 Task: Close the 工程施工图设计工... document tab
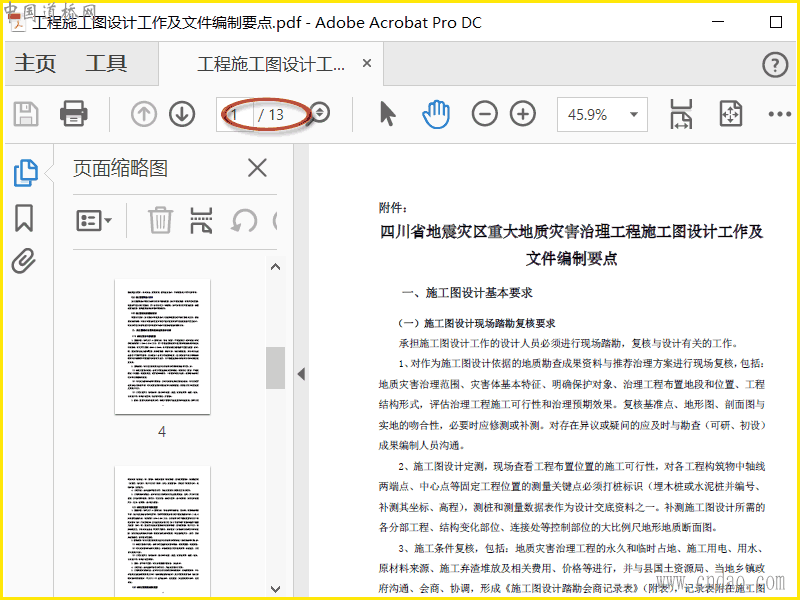click(x=367, y=64)
